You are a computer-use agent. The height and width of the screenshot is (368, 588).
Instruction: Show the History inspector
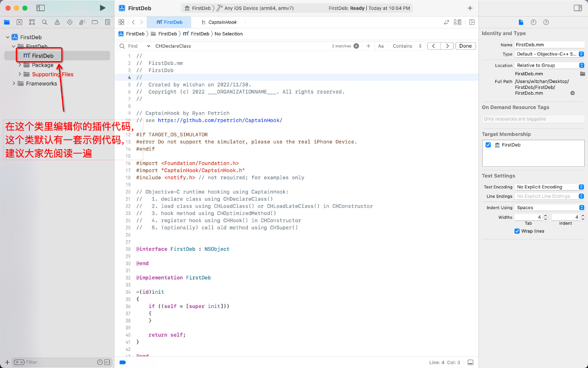click(x=534, y=22)
